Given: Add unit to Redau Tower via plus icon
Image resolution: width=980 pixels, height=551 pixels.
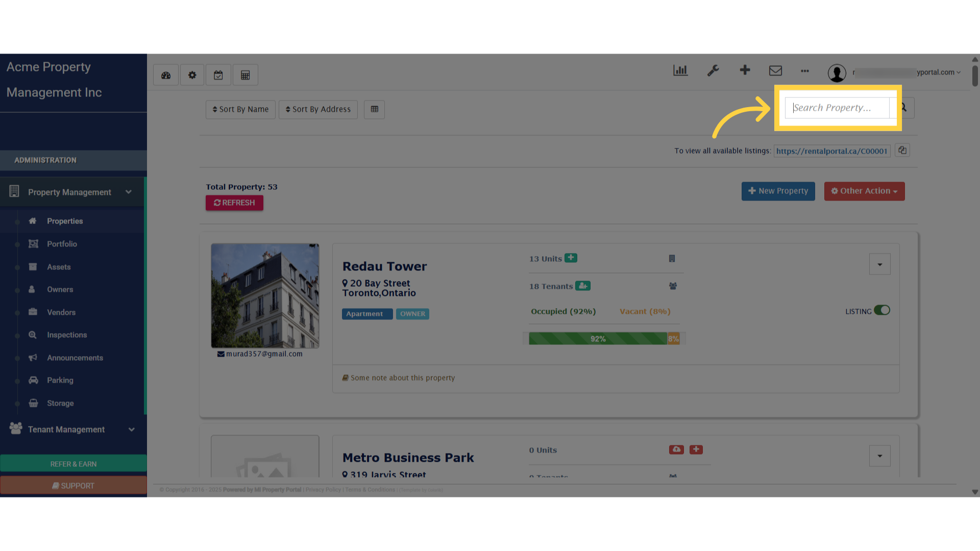Looking at the screenshot, I should pyautogui.click(x=571, y=258).
